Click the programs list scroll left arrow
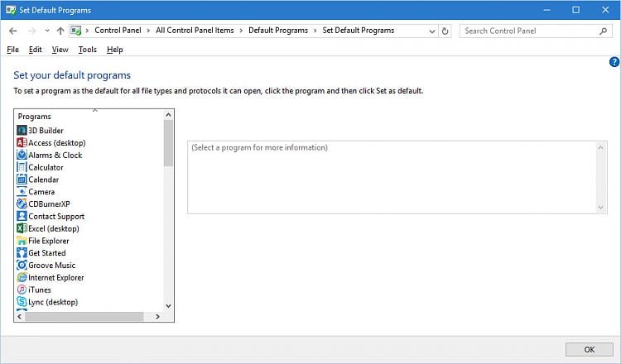 tap(19, 317)
